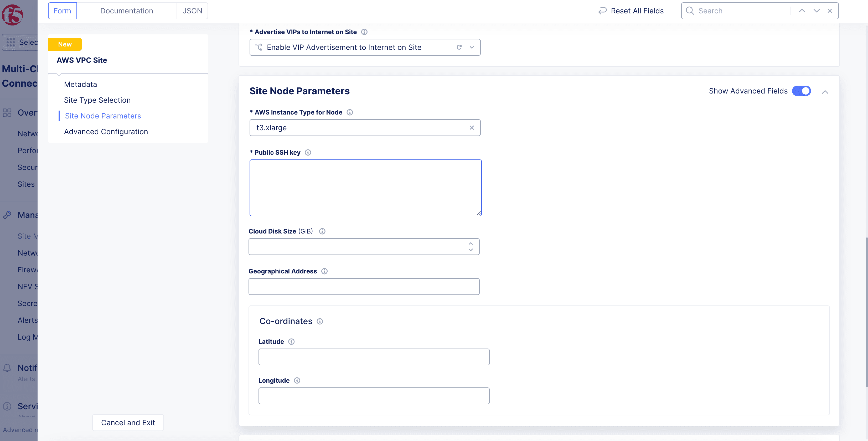Click the Public SSH key input field
This screenshot has height=441, width=868.
[x=366, y=187]
